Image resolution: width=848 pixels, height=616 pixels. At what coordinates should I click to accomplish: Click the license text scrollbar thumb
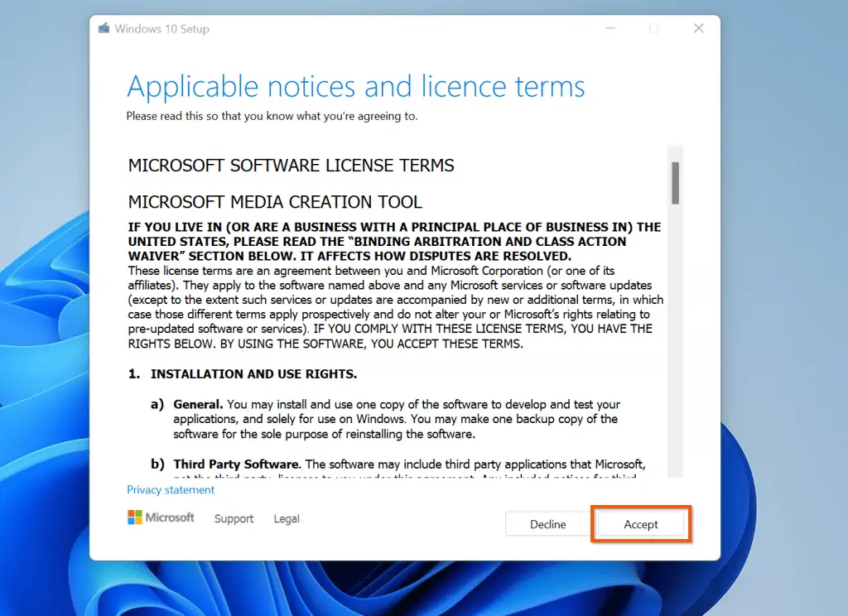(x=676, y=183)
